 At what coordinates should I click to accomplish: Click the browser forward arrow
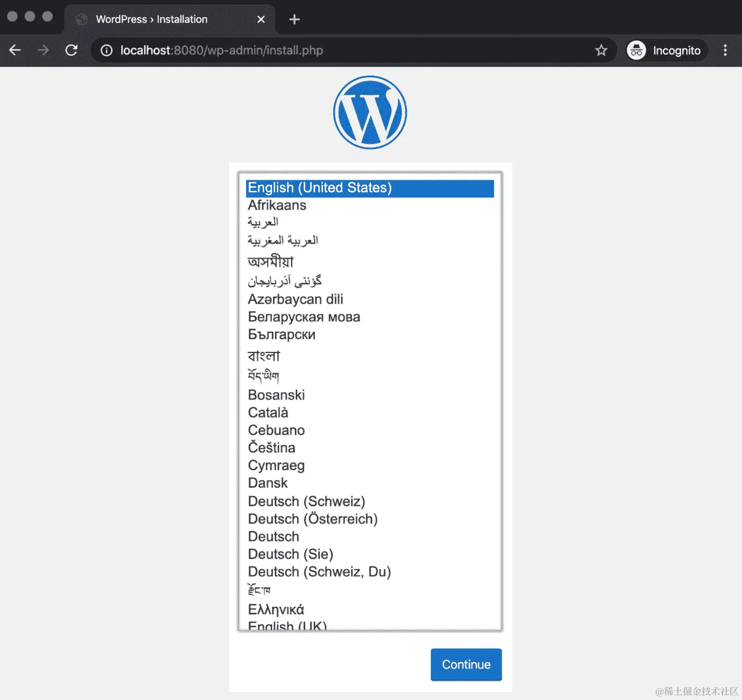point(43,50)
